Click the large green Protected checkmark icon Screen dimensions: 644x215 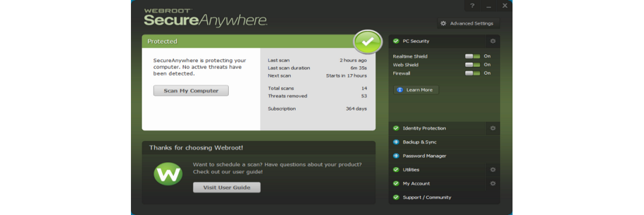pos(368,41)
